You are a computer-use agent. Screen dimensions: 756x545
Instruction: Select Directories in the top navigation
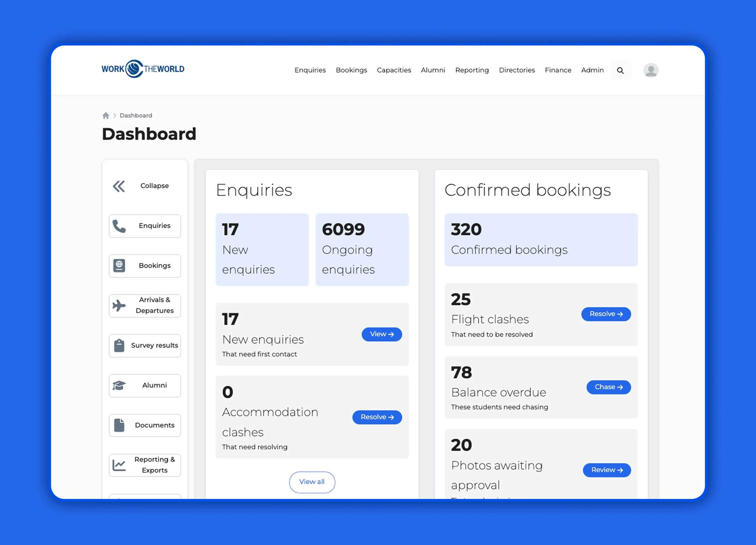click(x=516, y=71)
